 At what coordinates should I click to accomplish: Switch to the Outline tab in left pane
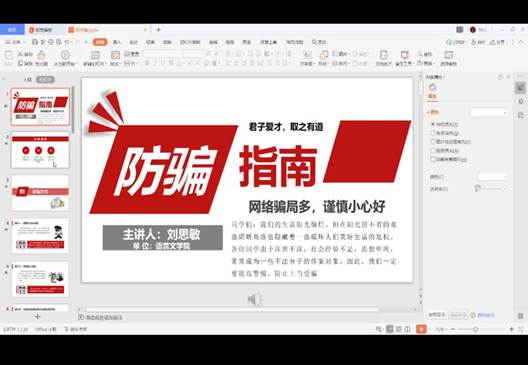(x=28, y=80)
